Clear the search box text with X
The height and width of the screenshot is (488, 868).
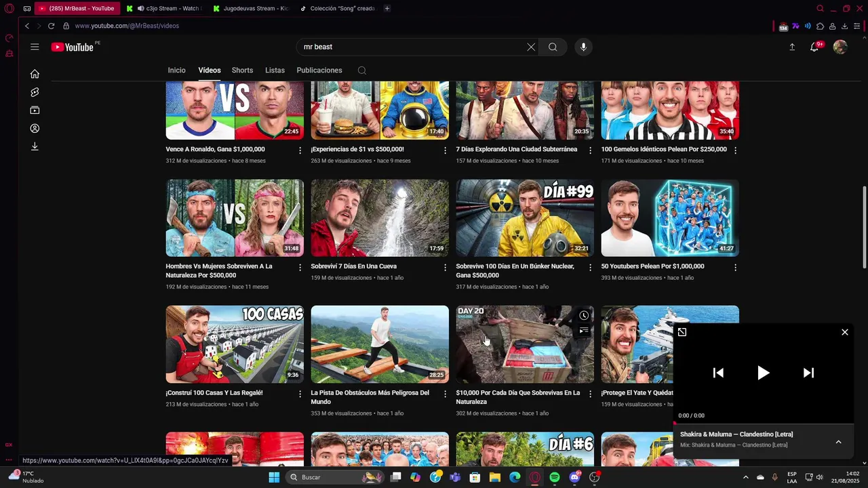[531, 47]
